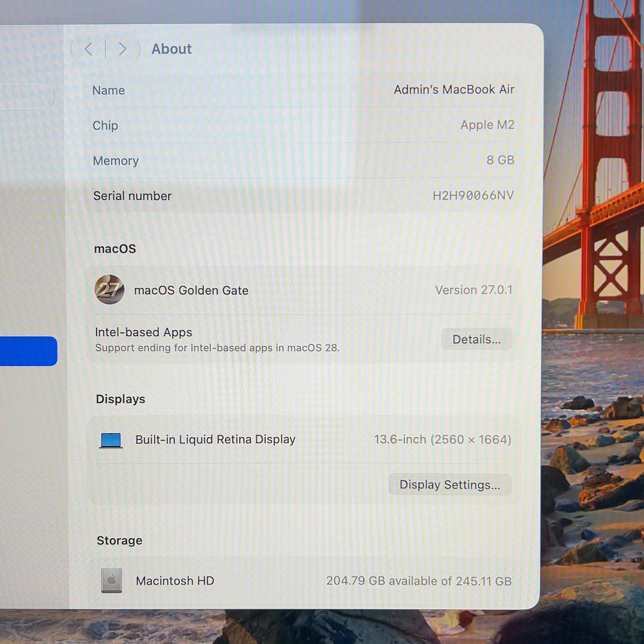
Task: Click the "Intel-based Apps" label
Action: pyautogui.click(x=143, y=332)
